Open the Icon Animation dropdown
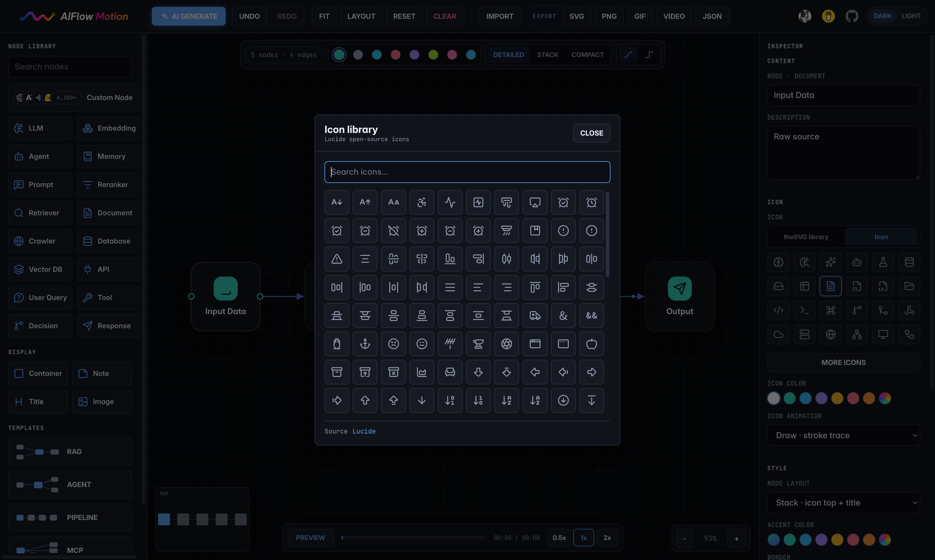The image size is (935, 560). [843, 435]
